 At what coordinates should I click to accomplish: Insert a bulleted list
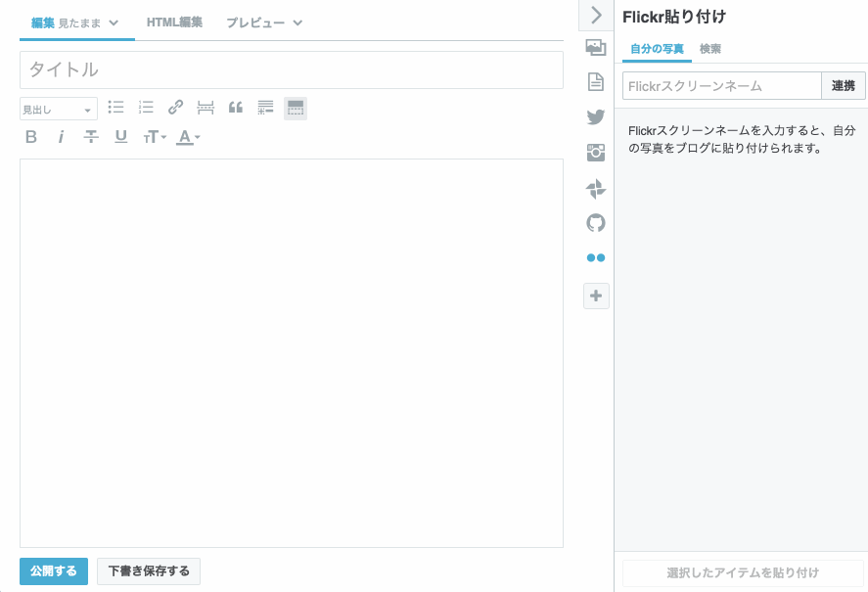(115, 108)
